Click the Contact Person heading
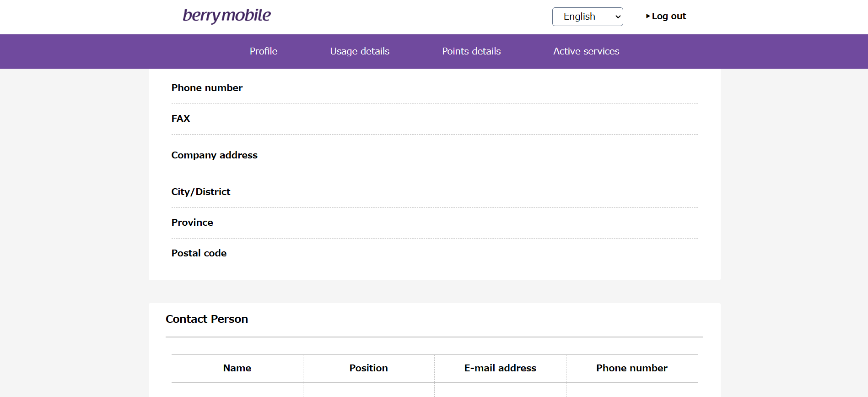 tap(207, 319)
